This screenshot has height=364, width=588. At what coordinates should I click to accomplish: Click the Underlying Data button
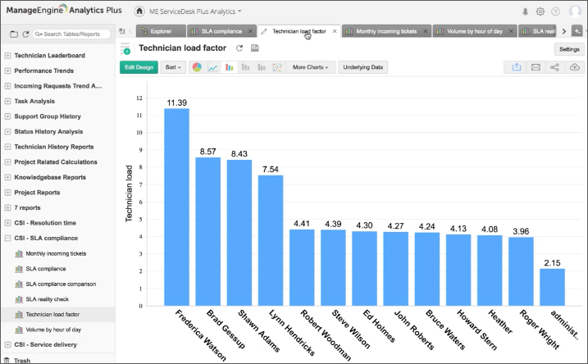click(363, 67)
